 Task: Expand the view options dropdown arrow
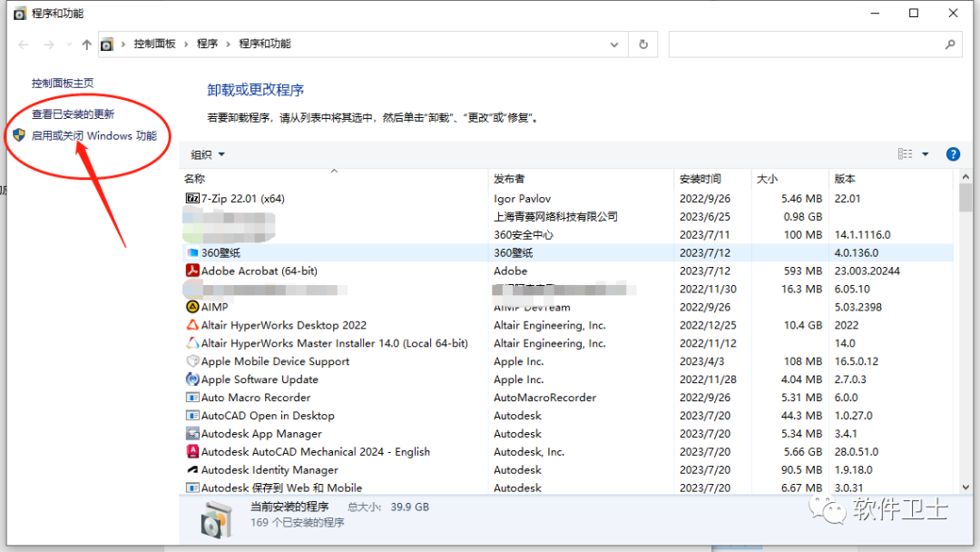point(925,154)
